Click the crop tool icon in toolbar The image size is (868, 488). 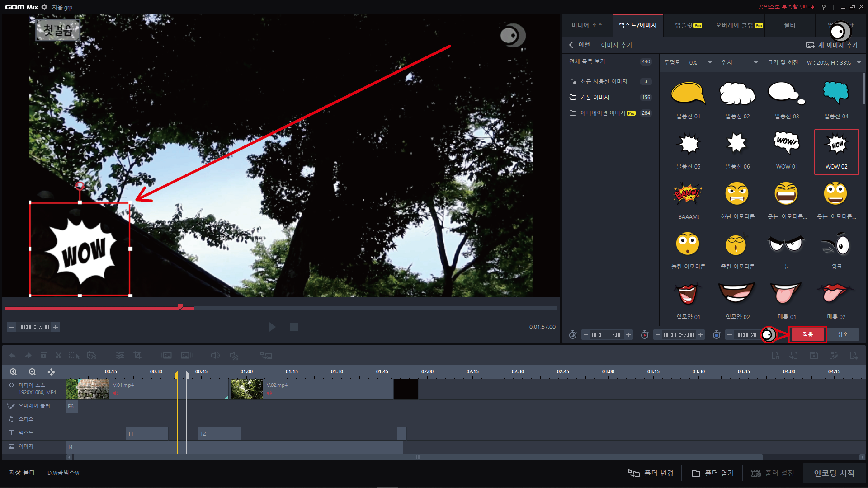137,356
